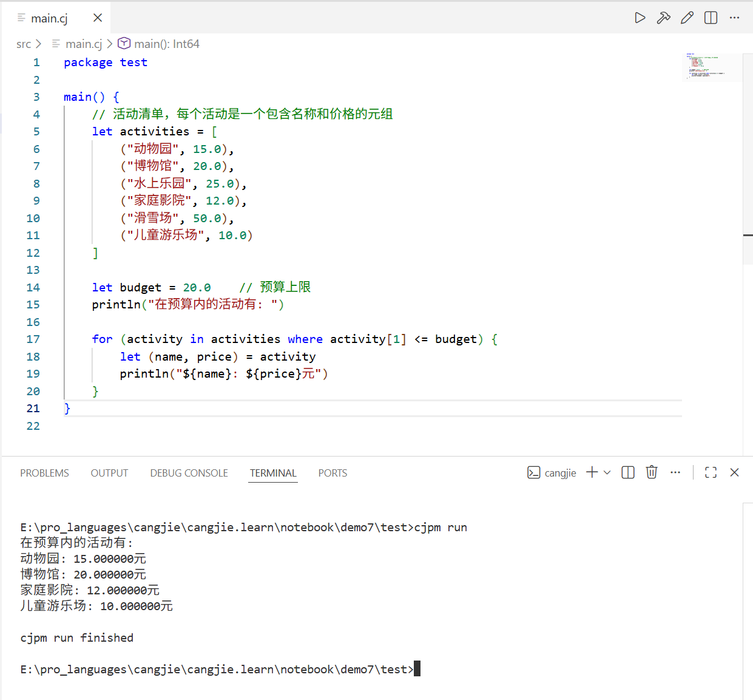Click the ("滑雪场", 50.0) tuple line
The image size is (753, 700).
177,219
